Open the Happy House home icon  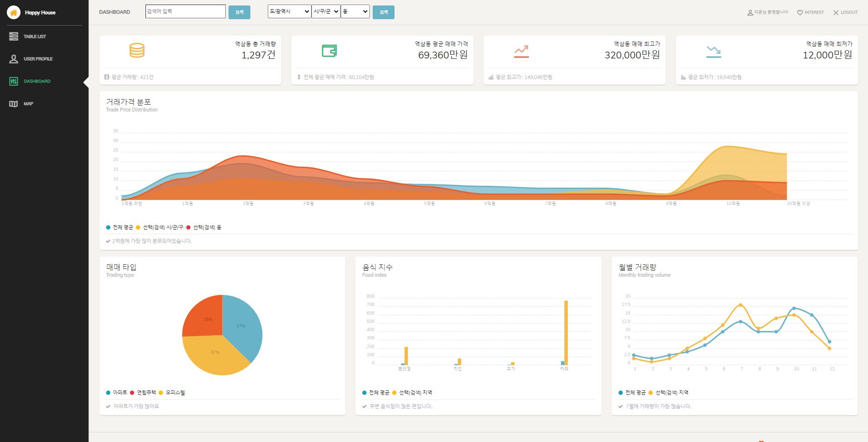[x=14, y=12]
